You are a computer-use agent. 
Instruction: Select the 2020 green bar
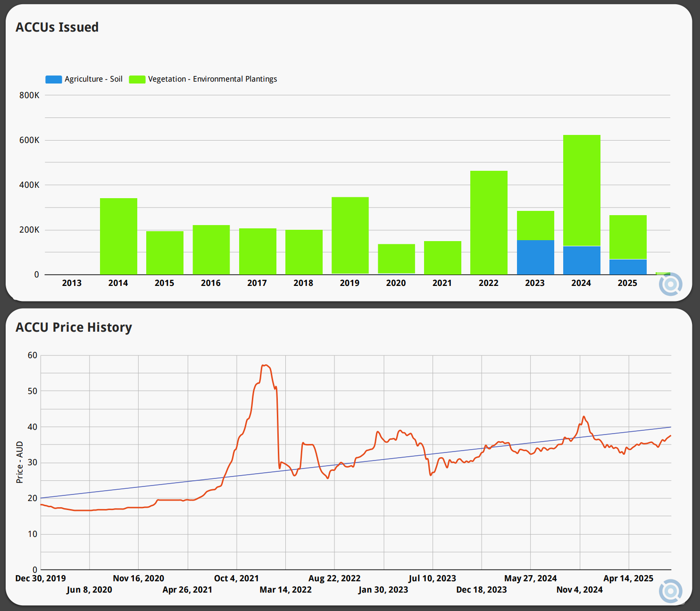tap(396, 259)
